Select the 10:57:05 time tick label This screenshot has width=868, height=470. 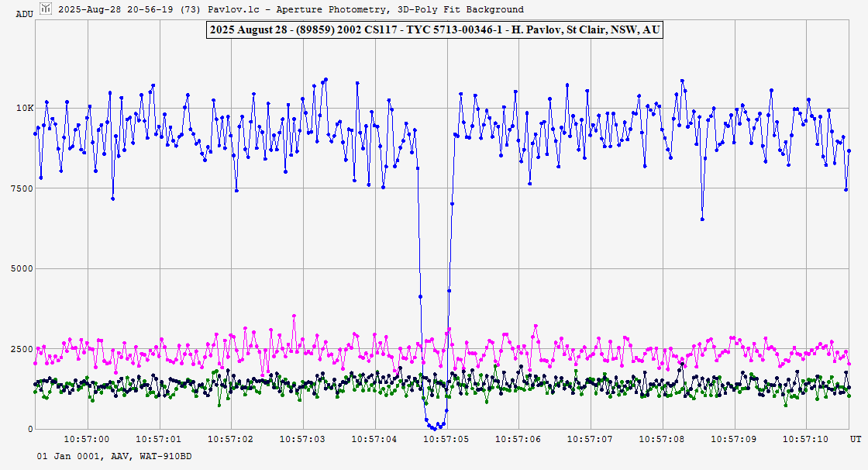(x=447, y=439)
